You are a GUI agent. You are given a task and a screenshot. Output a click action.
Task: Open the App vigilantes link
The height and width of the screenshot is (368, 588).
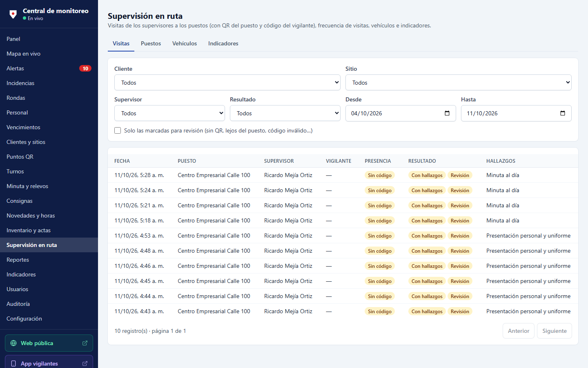click(x=49, y=362)
